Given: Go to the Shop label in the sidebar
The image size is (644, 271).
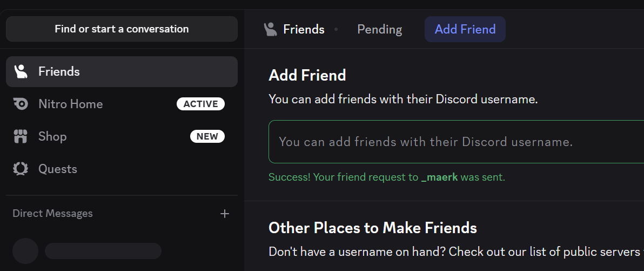Looking at the screenshot, I should tap(52, 136).
